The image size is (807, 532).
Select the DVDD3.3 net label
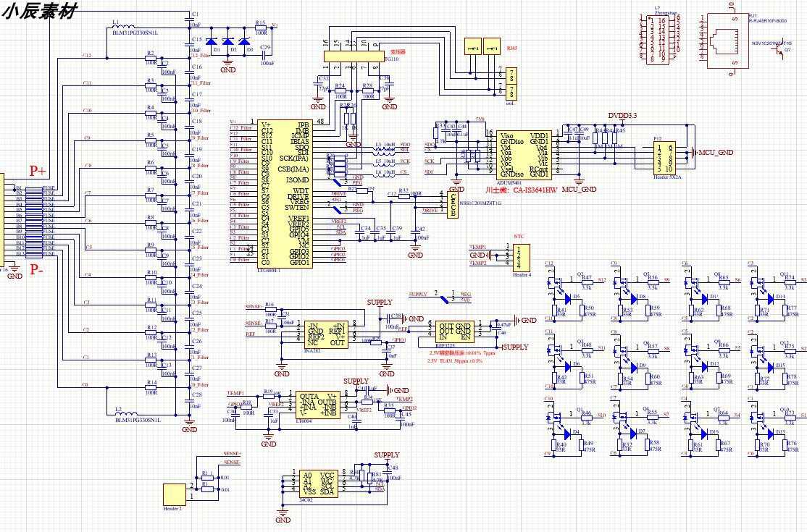click(x=622, y=116)
